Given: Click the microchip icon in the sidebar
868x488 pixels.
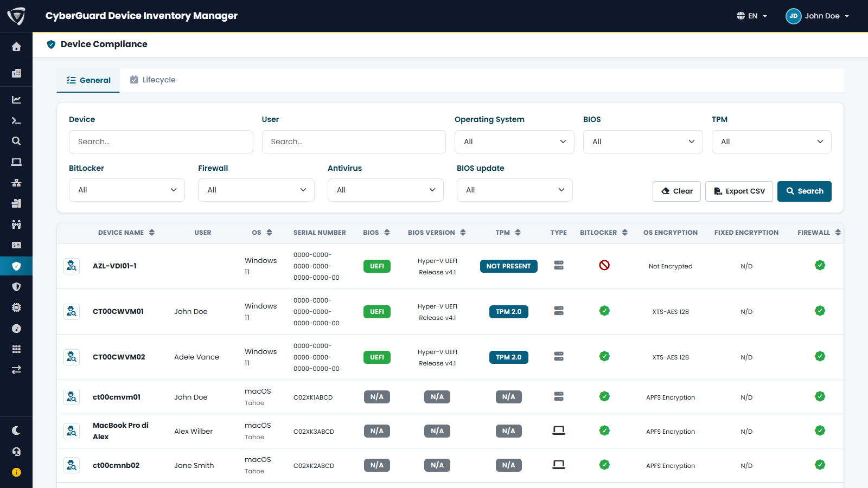Looking at the screenshot, I should (16, 307).
